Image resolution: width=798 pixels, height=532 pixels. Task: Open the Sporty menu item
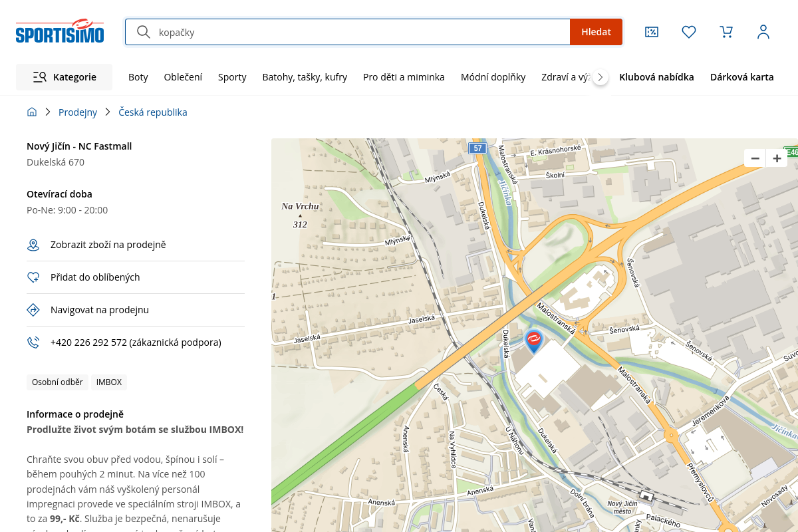232,77
